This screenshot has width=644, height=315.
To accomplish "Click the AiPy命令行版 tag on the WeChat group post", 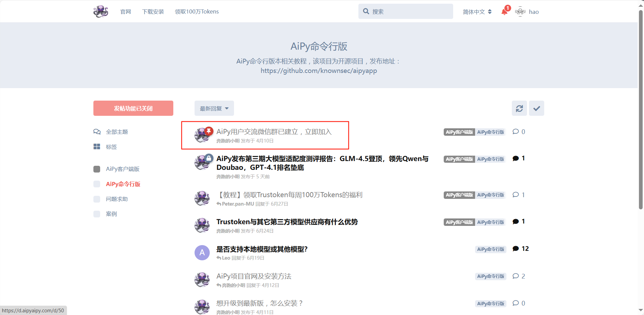I will pyautogui.click(x=491, y=132).
